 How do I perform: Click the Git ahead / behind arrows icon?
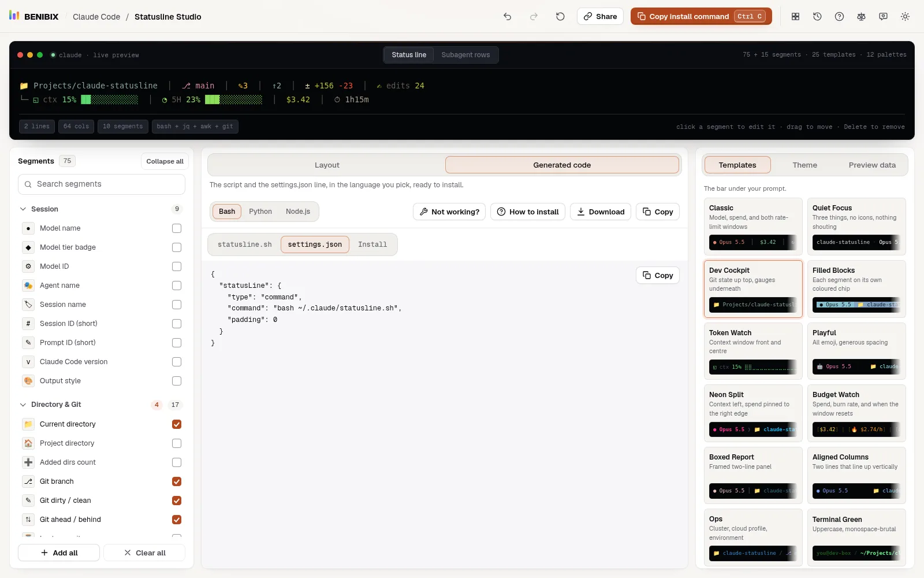pyautogui.click(x=28, y=520)
